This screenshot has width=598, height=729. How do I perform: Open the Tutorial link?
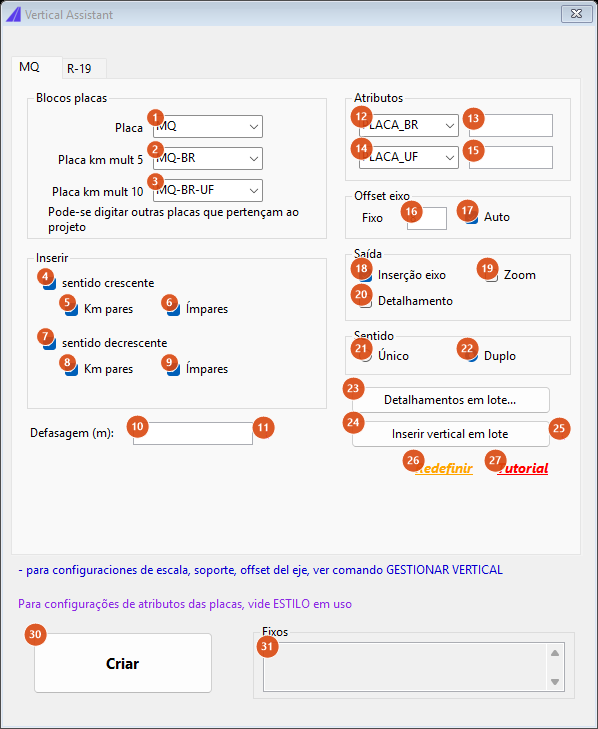pyautogui.click(x=523, y=468)
